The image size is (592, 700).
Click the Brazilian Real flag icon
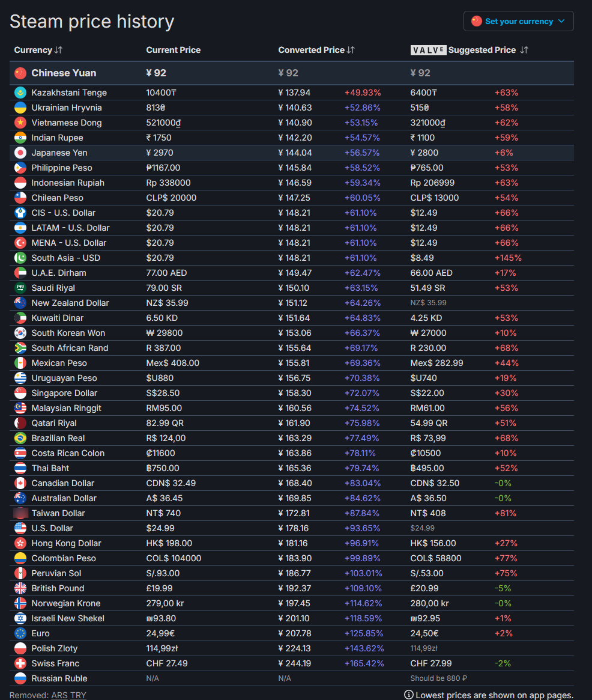point(20,438)
